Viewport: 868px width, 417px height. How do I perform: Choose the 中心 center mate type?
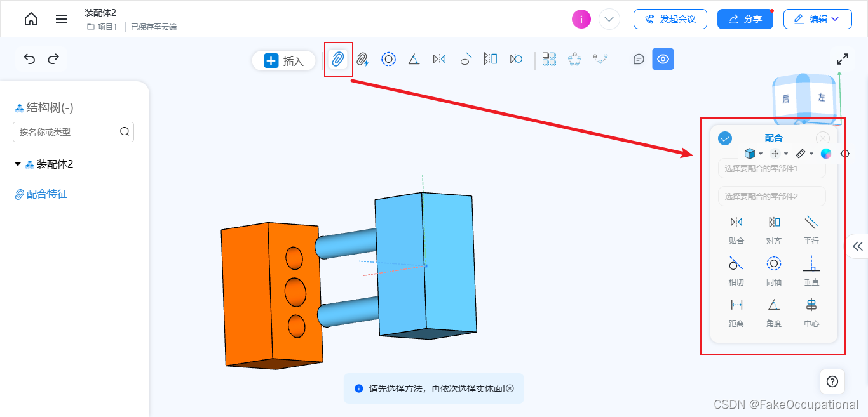tap(811, 312)
